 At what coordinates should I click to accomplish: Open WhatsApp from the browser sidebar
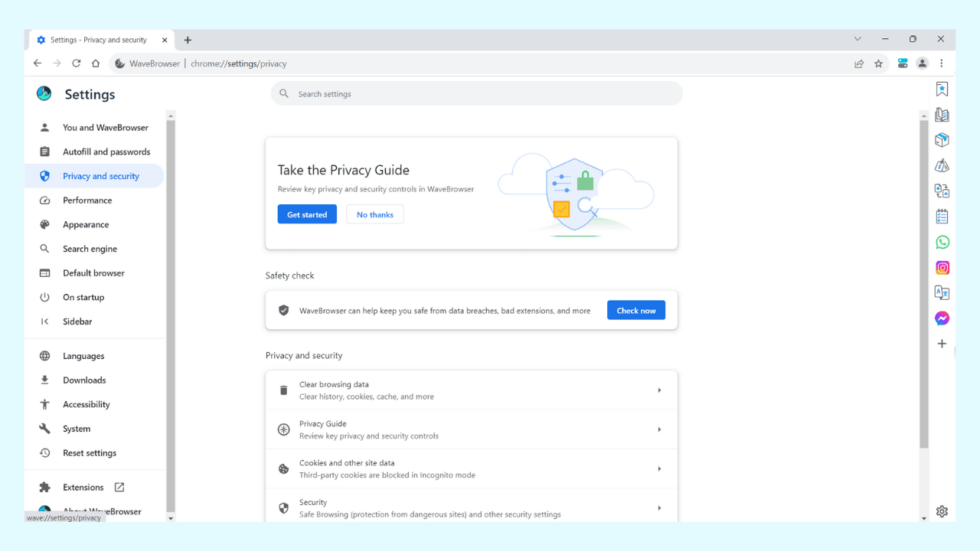(942, 241)
